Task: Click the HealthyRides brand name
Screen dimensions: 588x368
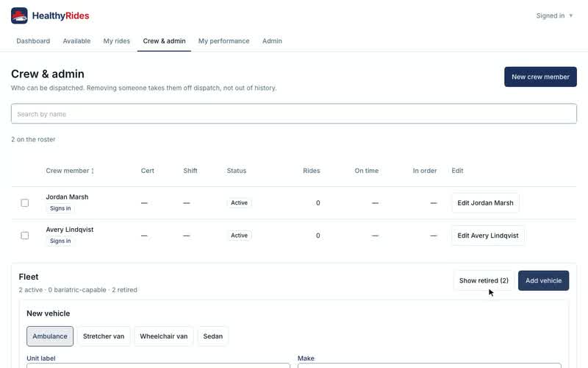Action: click(x=61, y=15)
